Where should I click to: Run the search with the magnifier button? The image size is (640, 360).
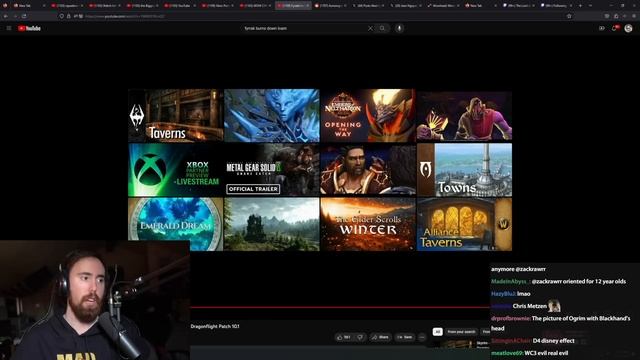point(382,29)
